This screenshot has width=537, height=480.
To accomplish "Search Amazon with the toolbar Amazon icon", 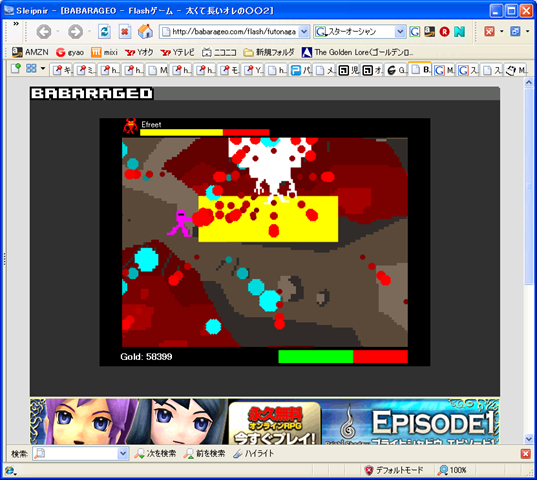I will 429,31.
